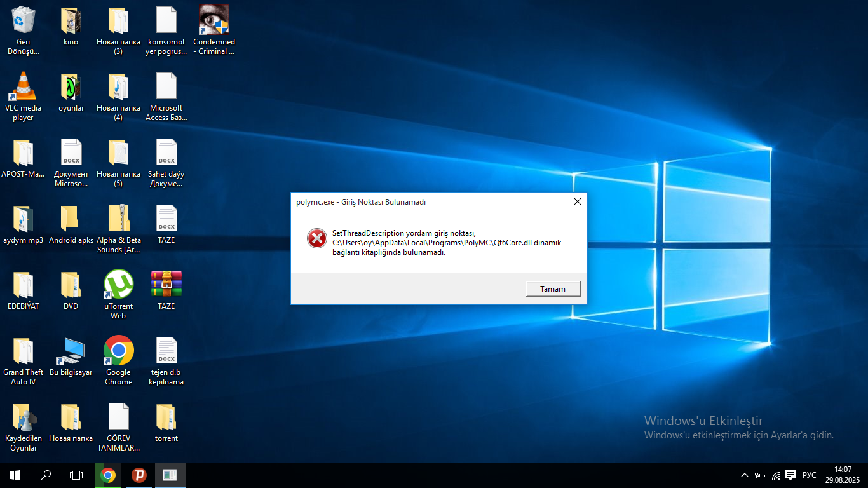Select the Condemned Criminal game shortcut

coord(214,30)
